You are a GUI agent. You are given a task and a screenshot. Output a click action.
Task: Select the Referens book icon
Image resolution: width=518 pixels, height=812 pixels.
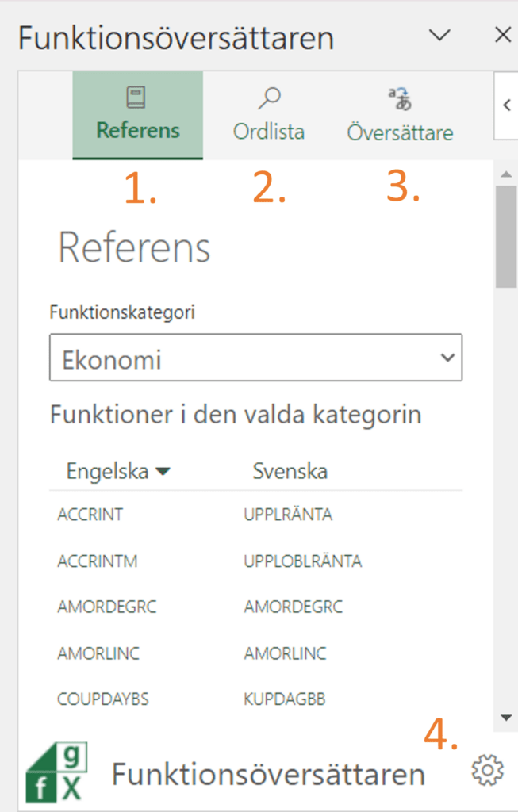137,95
